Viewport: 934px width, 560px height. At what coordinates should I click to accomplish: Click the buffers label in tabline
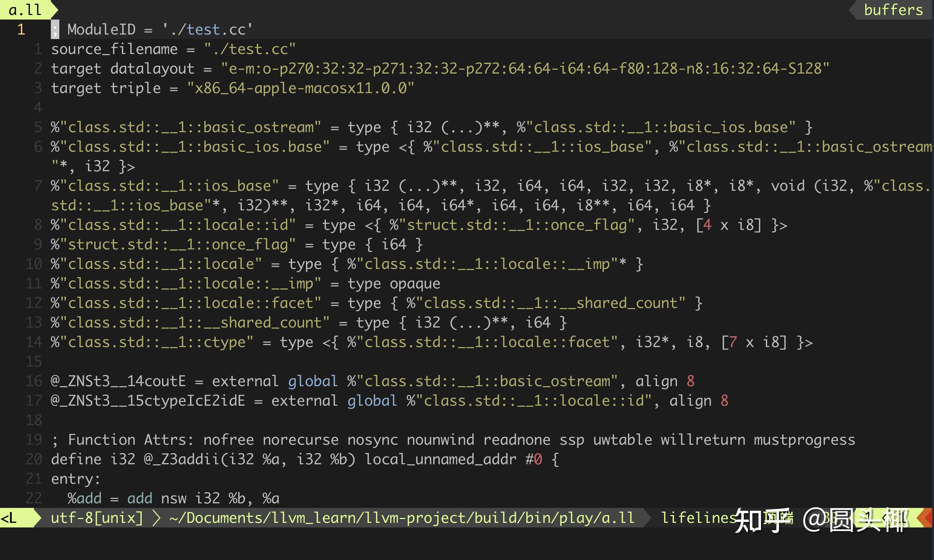[x=893, y=10]
